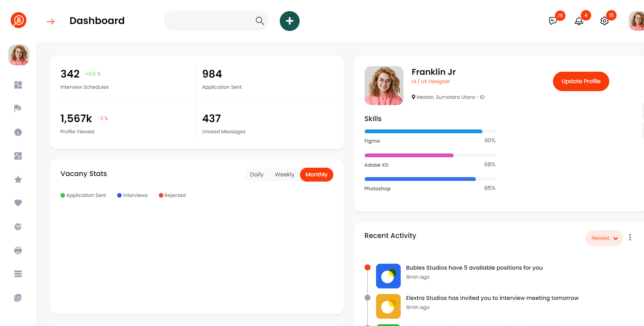The image size is (644, 326).
Task: Click the 85% Photoshop value
Action: (x=490, y=188)
